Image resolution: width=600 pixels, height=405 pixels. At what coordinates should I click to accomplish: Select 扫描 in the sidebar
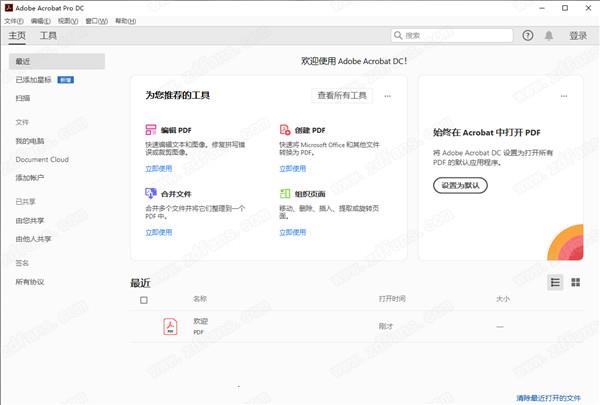(x=23, y=98)
